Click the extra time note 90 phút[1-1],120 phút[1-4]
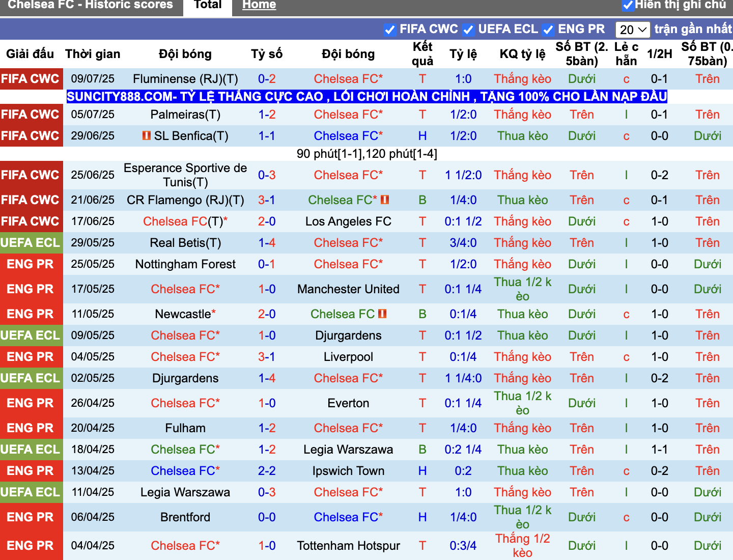733x560 pixels. (x=366, y=154)
